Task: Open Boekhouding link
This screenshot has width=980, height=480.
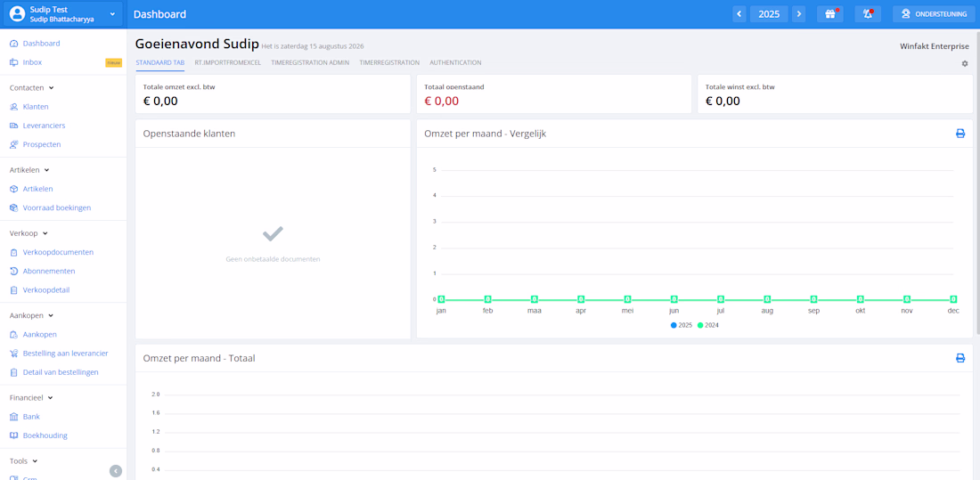Action: pos(45,435)
